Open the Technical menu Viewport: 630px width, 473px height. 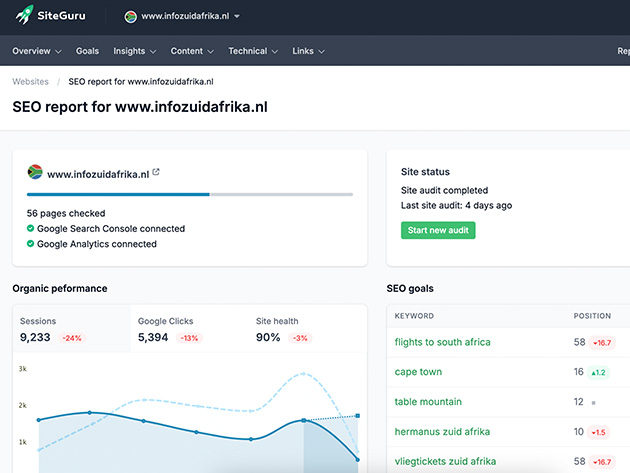click(252, 51)
